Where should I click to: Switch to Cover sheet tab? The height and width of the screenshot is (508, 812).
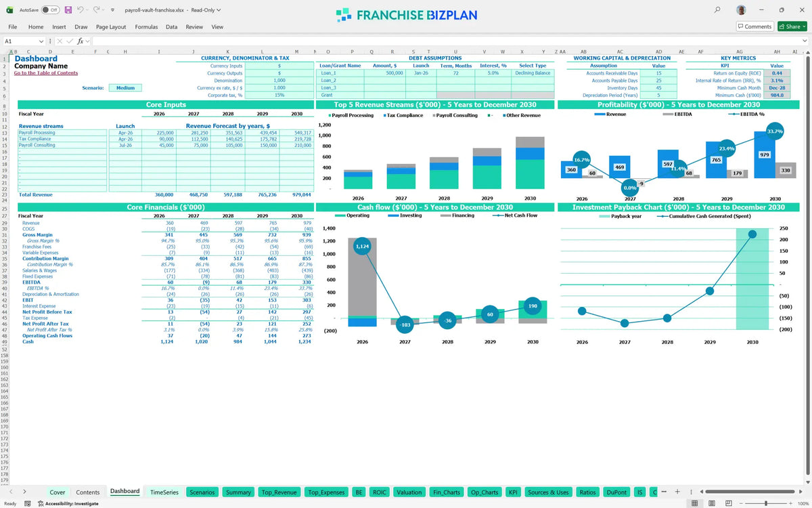(x=58, y=492)
